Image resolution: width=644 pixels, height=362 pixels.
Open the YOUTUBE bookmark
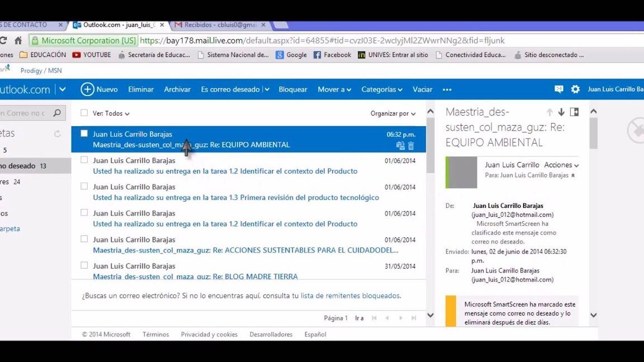coord(92,55)
